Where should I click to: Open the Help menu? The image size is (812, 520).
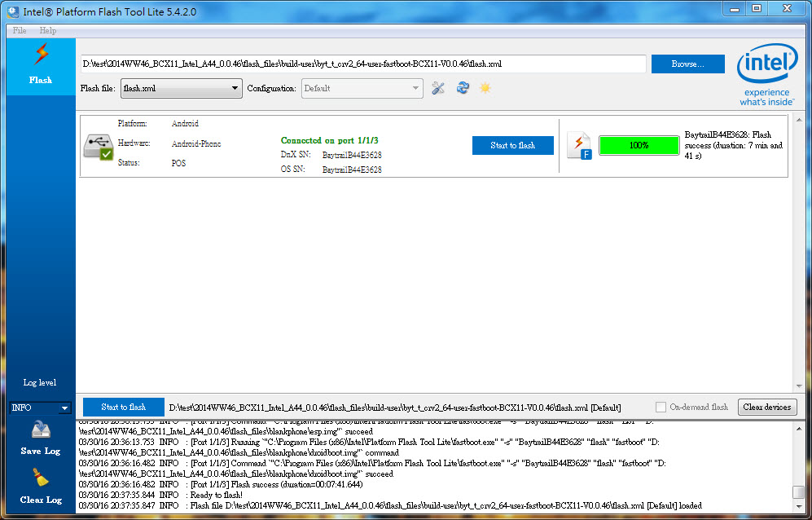coord(48,30)
